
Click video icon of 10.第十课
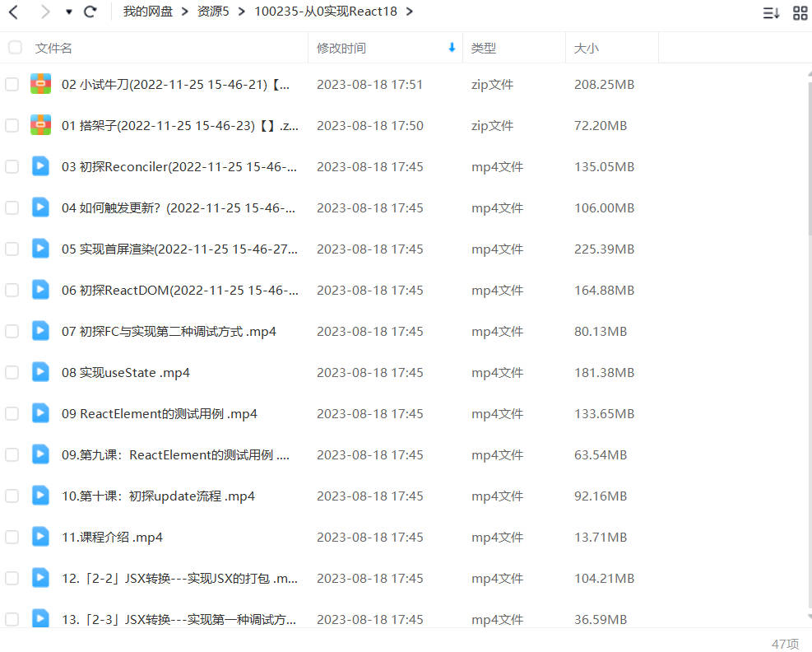point(40,495)
